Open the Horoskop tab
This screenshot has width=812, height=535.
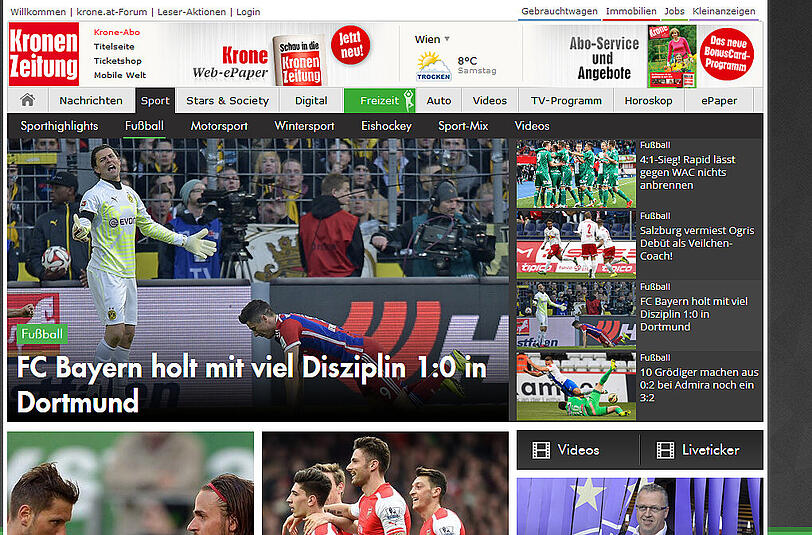point(648,100)
